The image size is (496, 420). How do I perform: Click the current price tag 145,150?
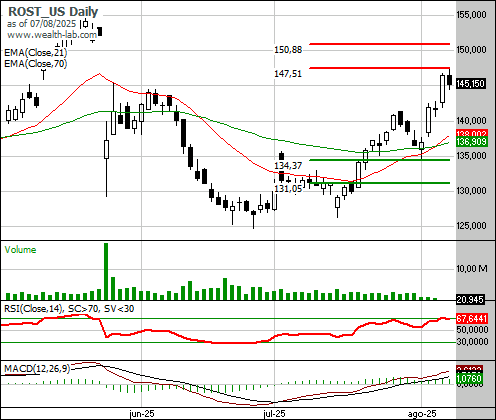[470, 84]
